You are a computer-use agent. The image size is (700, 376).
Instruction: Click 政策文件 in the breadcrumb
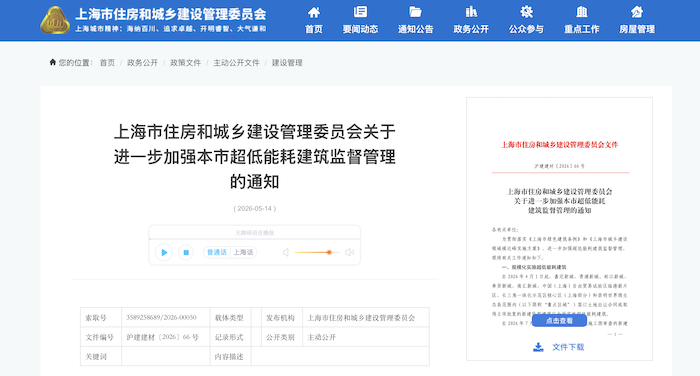click(x=186, y=63)
